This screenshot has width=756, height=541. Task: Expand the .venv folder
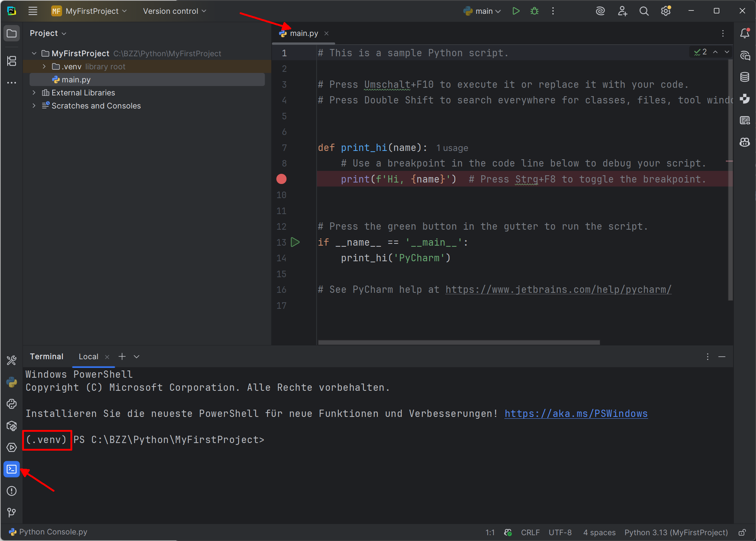tap(44, 66)
